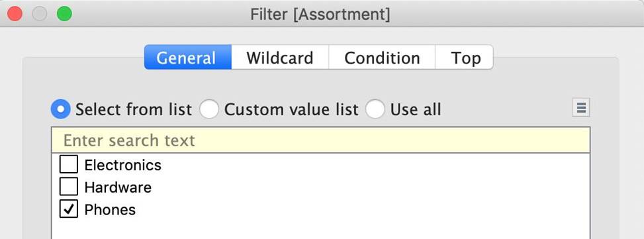Screen dimensions: 644x239
Task: Click the Filter [Assortment] title bar
Action: pos(320,15)
